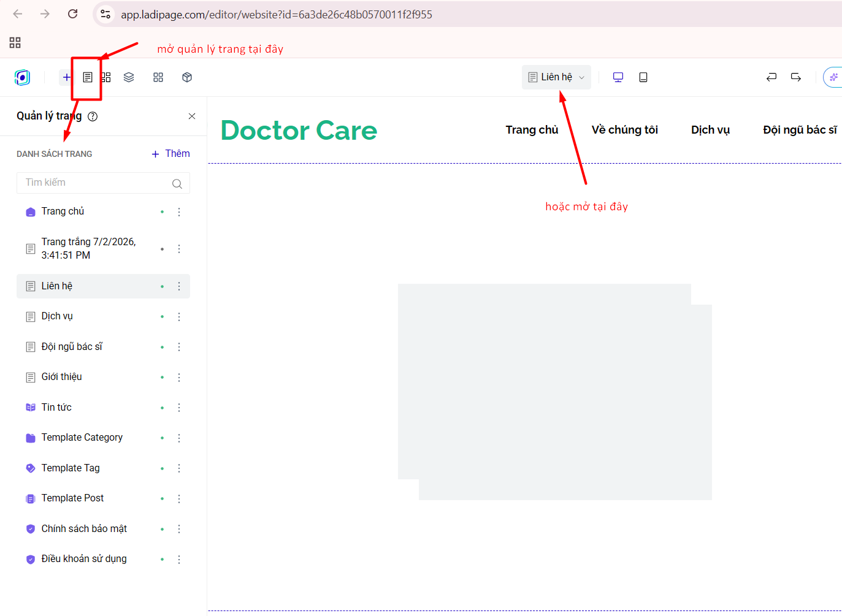
Task: Open the 3D cube assets icon
Action: [x=187, y=77]
